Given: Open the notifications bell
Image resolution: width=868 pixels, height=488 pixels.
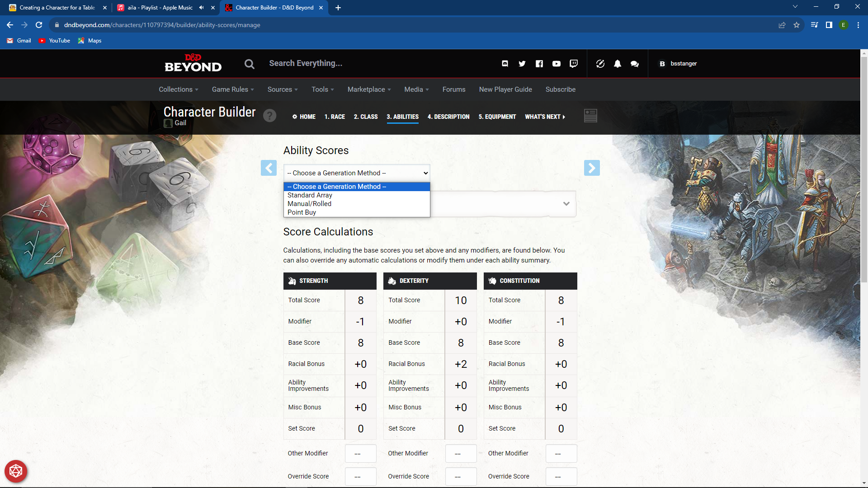Looking at the screenshot, I should click(618, 64).
